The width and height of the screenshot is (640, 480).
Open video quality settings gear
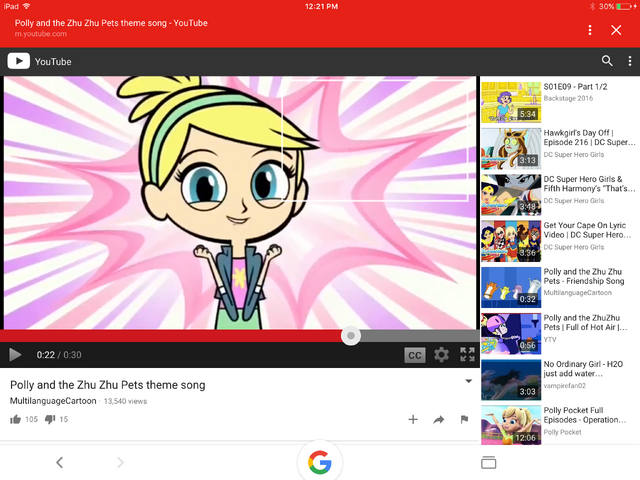click(441, 355)
